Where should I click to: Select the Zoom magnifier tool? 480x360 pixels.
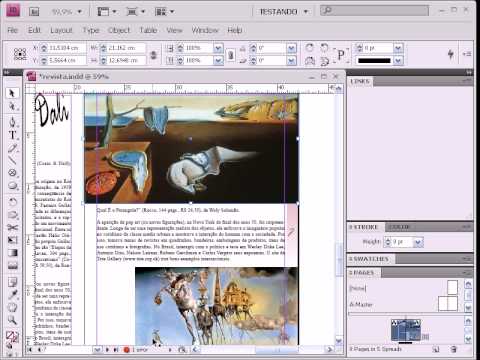click(12, 320)
